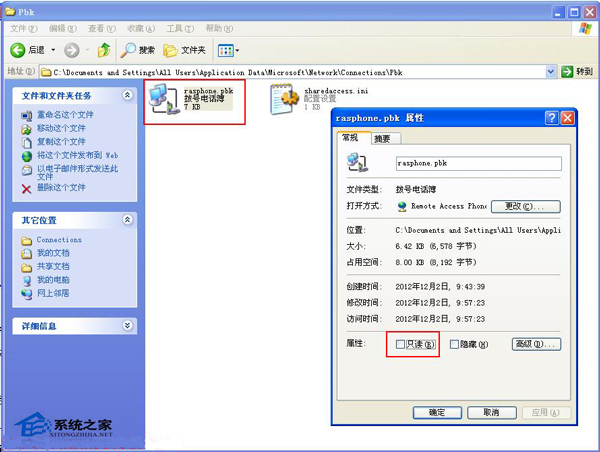Click the publish to Web globe icon

point(26,156)
